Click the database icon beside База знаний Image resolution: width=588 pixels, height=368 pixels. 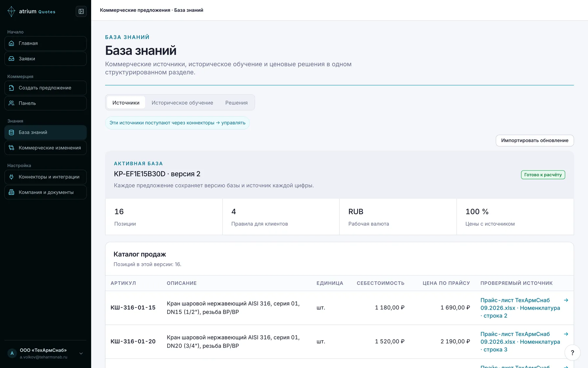pos(11,132)
